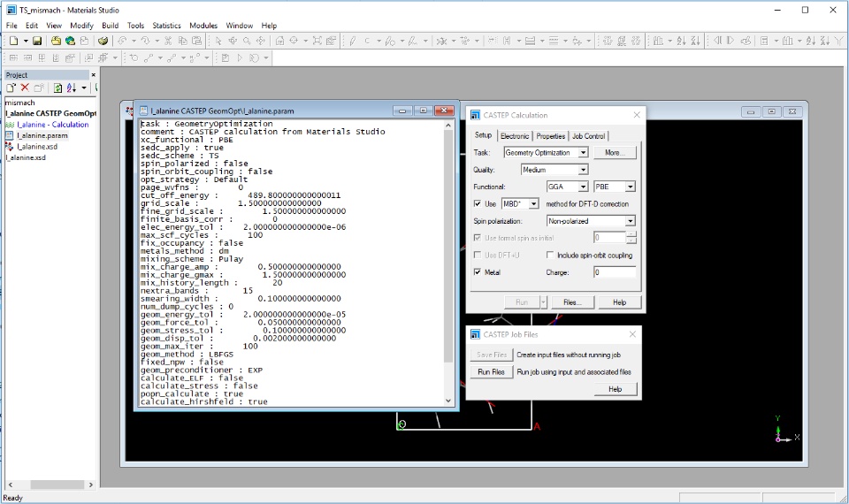The image size is (849, 504).
Task: Click the Undo arrow toolbar icon
Action: 122,41
